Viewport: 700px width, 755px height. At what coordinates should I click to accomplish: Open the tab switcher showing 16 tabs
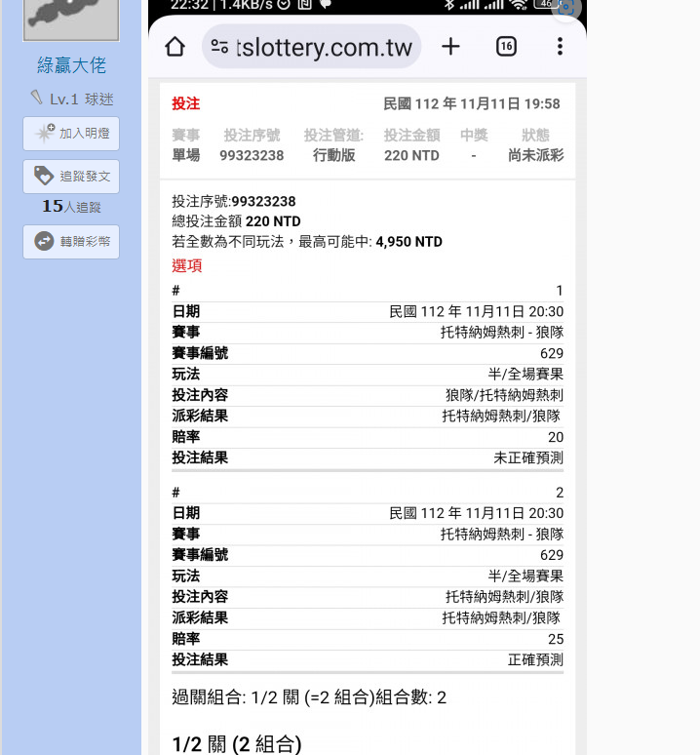506,47
